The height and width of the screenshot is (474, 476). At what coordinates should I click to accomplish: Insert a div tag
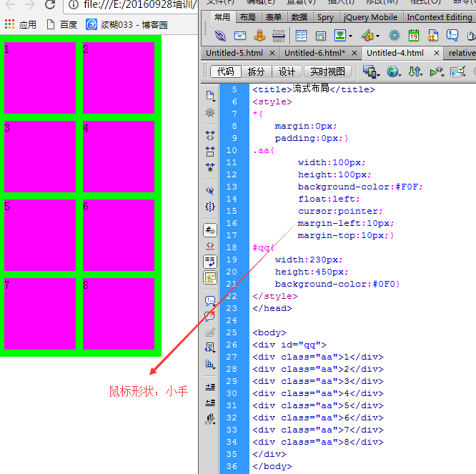[x=321, y=36]
